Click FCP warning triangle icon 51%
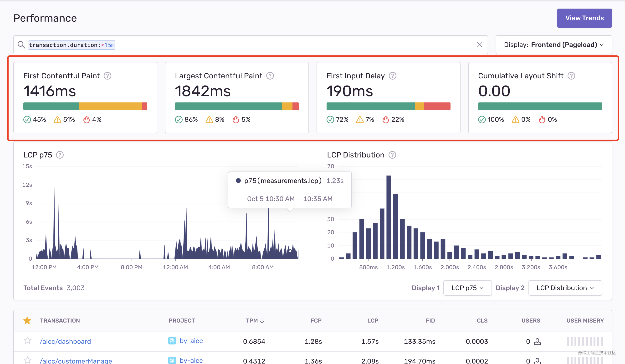Viewport: 625px width, 364px height. click(57, 119)
